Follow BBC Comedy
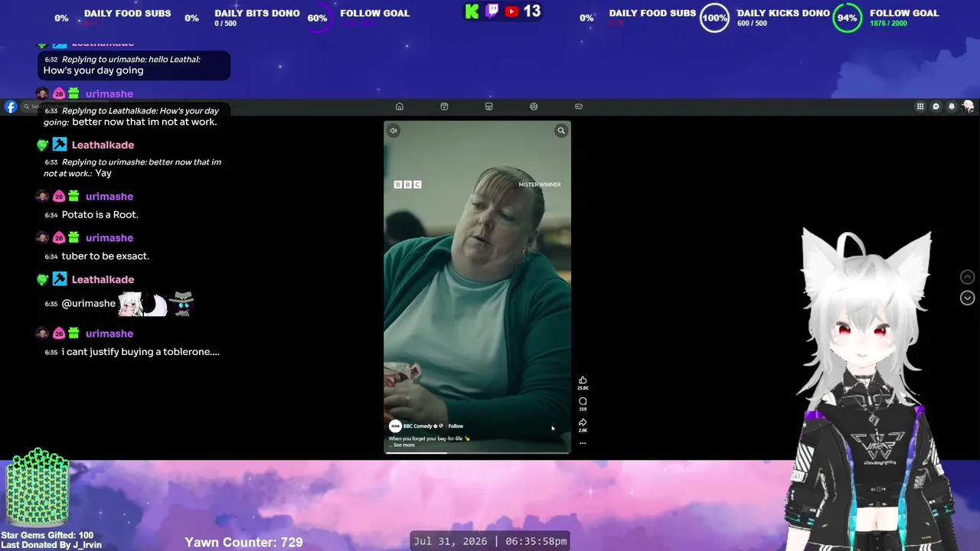 [456, 426]
